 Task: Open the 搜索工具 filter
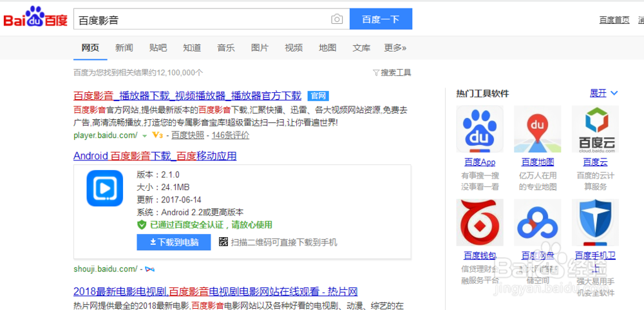392,73
